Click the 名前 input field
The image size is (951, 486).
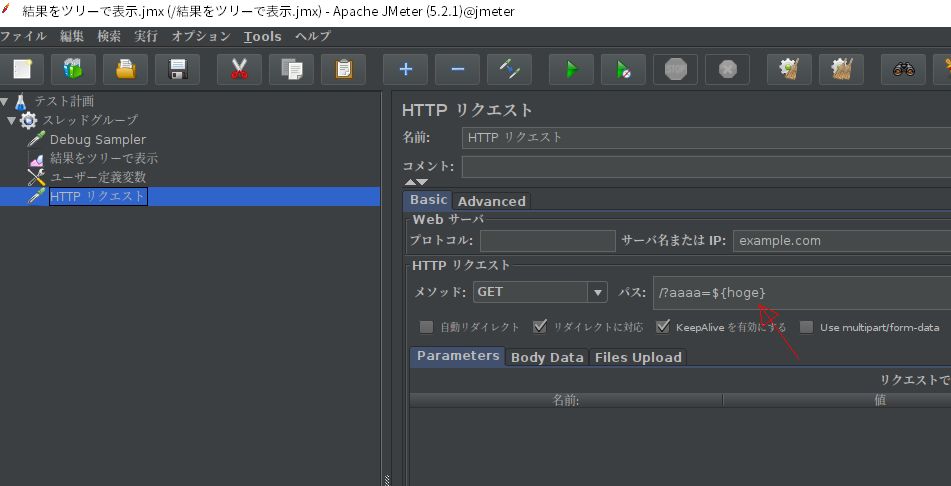click(706, 138)
